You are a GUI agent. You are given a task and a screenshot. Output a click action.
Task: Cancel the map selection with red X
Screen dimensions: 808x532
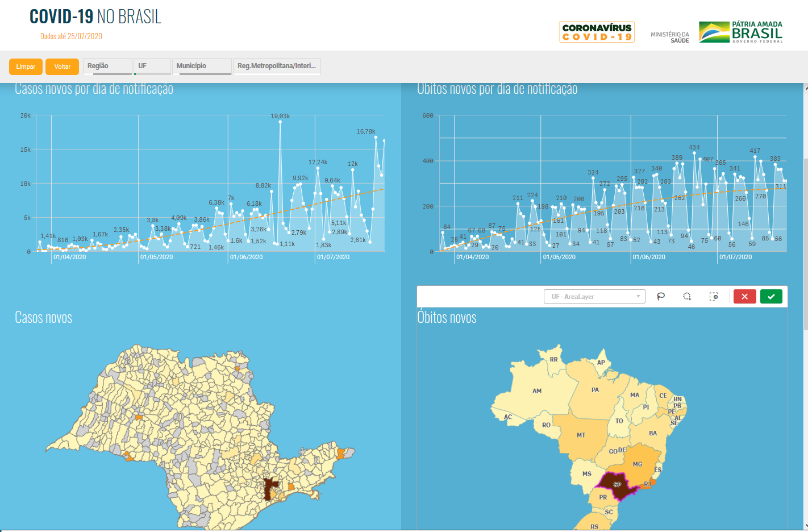(744, 296)
